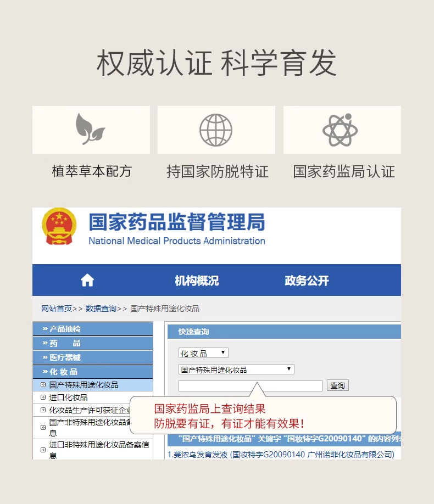Expand the 医疗器械 sidebar section

[x=93, y=357]
